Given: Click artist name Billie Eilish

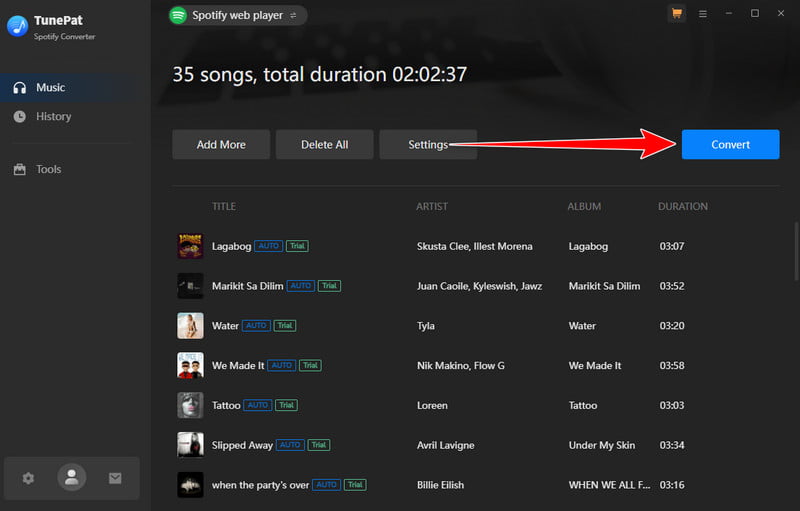Looking at the screenshot, I should coord(440,485).
